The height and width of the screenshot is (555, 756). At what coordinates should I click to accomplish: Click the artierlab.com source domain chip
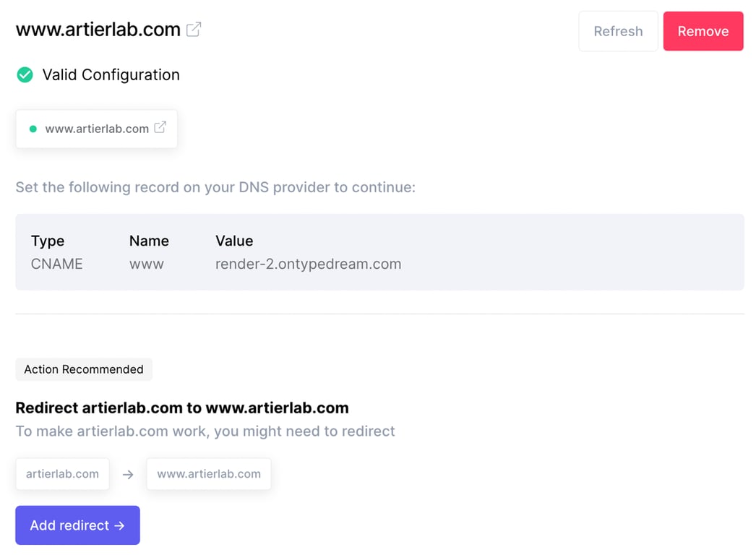[x=62, y=474]
